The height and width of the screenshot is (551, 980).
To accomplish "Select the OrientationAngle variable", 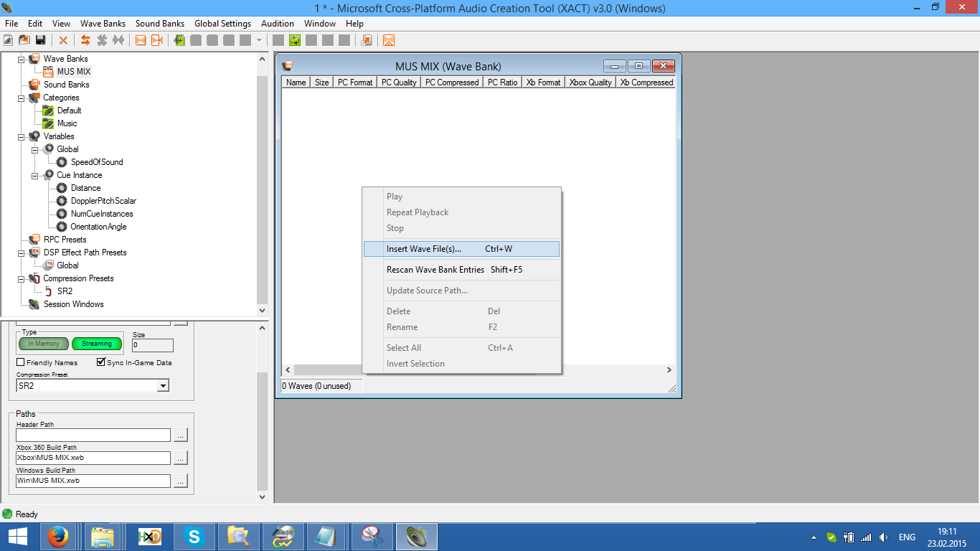I will 98,227.
